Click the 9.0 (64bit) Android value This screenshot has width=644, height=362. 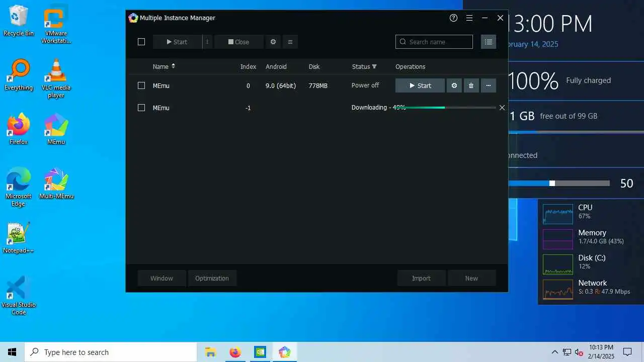281,85
